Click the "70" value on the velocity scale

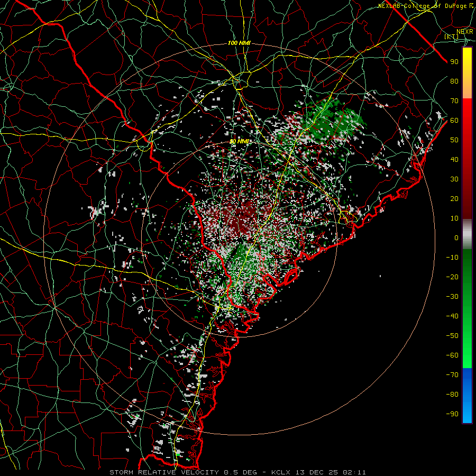click(x=454, y=101)
